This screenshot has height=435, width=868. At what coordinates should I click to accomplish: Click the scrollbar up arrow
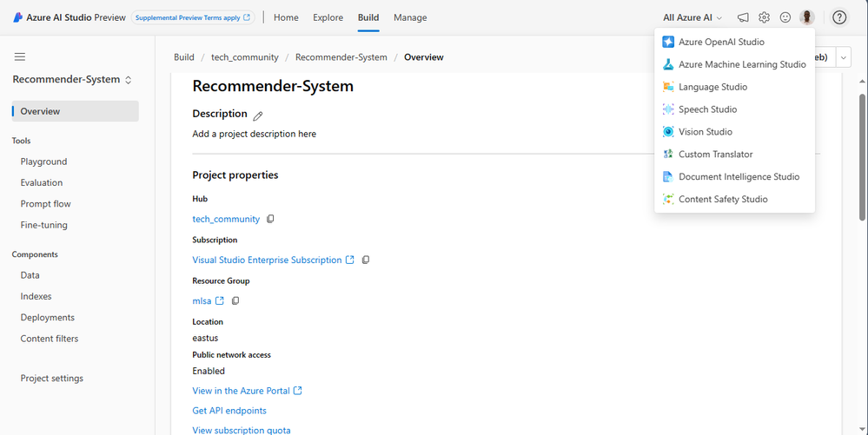[x=862, y=81]
